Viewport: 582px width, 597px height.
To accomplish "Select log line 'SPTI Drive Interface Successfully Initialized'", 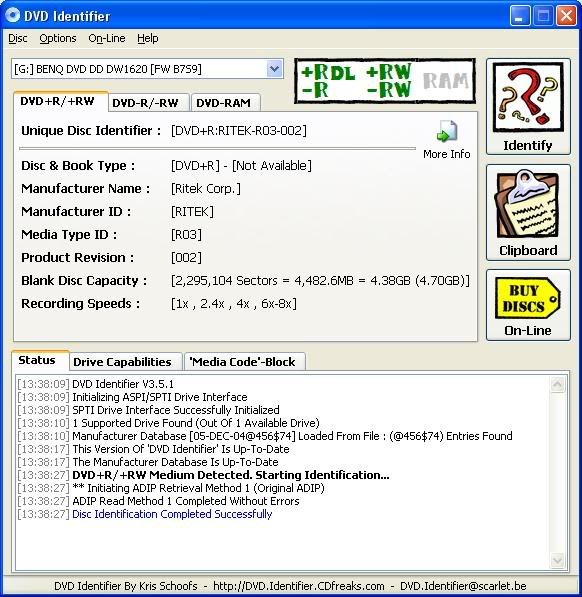I will 176,410.
